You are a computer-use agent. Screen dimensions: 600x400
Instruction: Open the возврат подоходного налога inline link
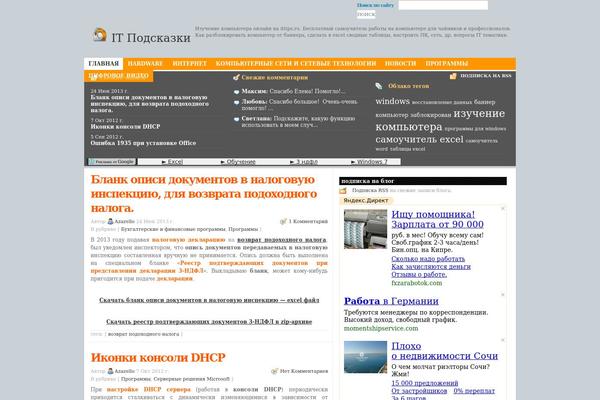click(282, 240)
